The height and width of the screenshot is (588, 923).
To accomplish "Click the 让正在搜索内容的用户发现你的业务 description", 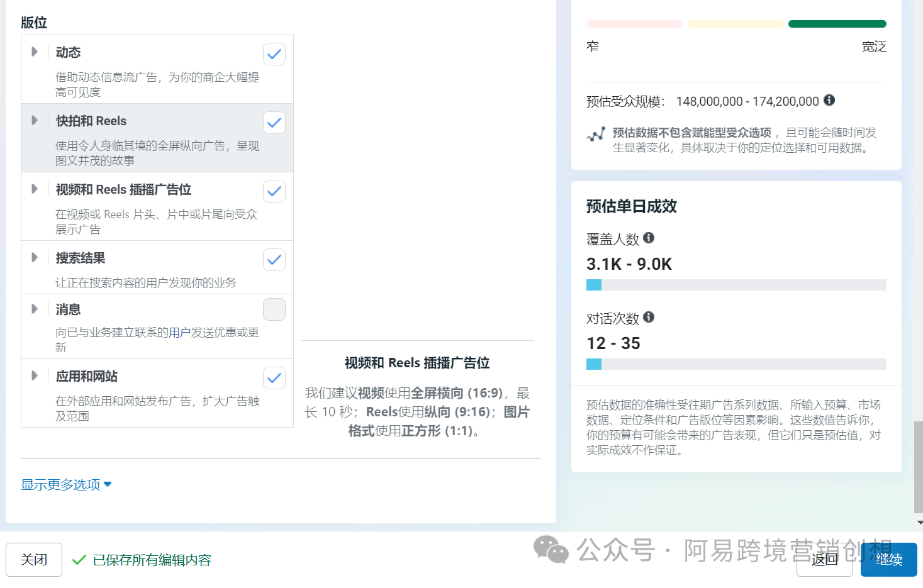I will (146, 282).
